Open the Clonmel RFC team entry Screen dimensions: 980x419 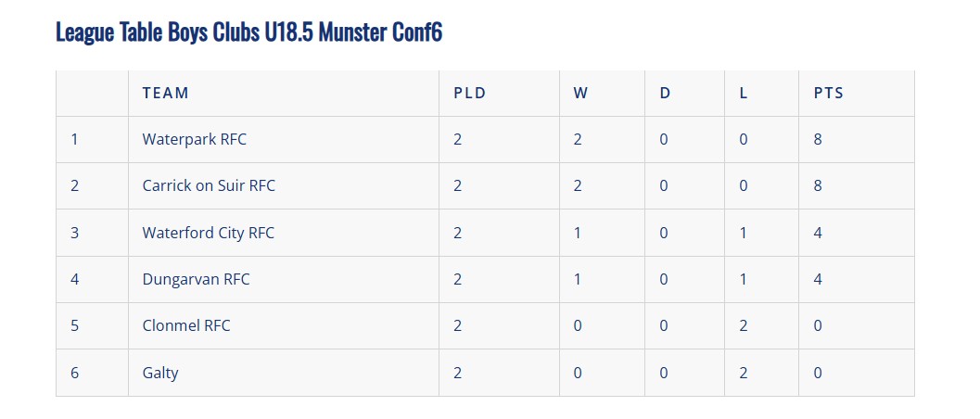tap(186, 326)
